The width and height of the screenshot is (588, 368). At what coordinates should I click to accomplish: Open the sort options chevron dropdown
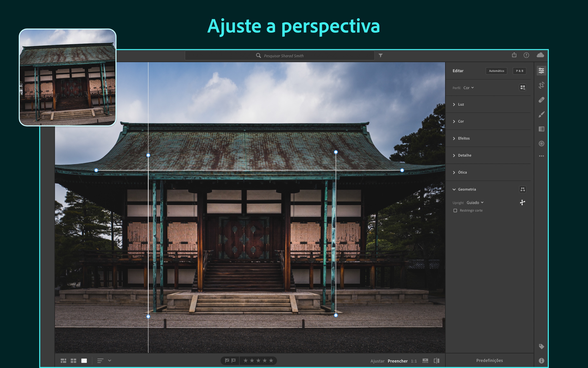point(110,360)
